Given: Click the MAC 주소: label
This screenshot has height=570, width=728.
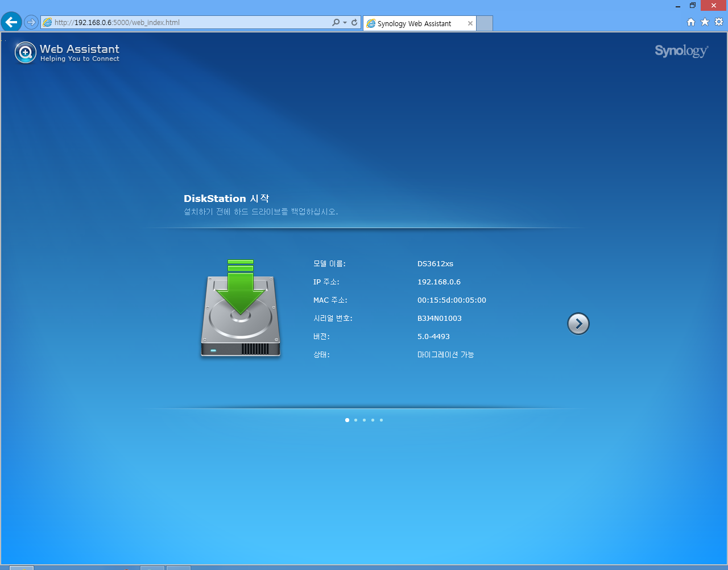Looking at the screenshot, I should 330,300.
